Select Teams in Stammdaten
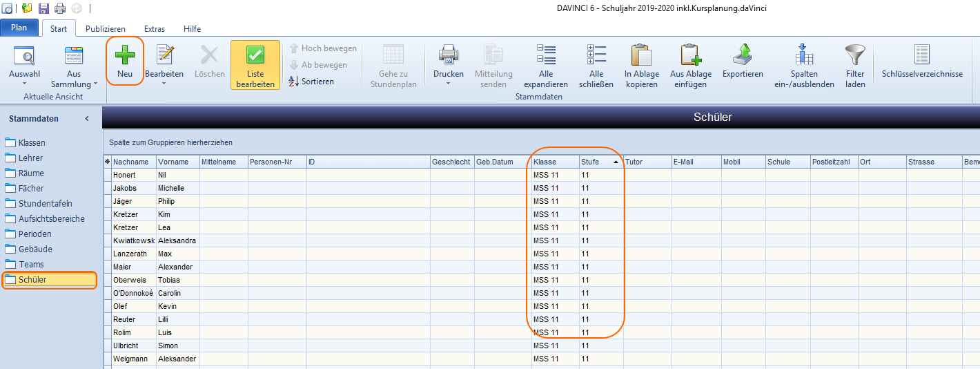Screen dimensions: 980x369 [31, 265]
